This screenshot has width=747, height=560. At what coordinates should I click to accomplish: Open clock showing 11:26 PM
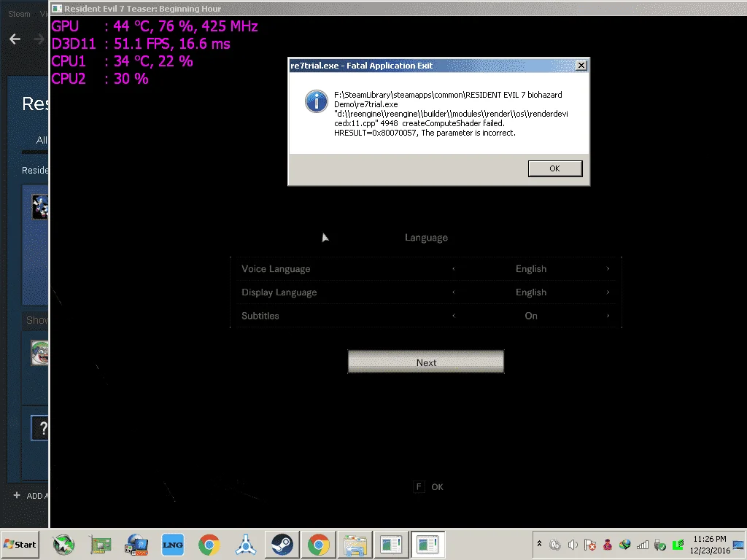710,544
